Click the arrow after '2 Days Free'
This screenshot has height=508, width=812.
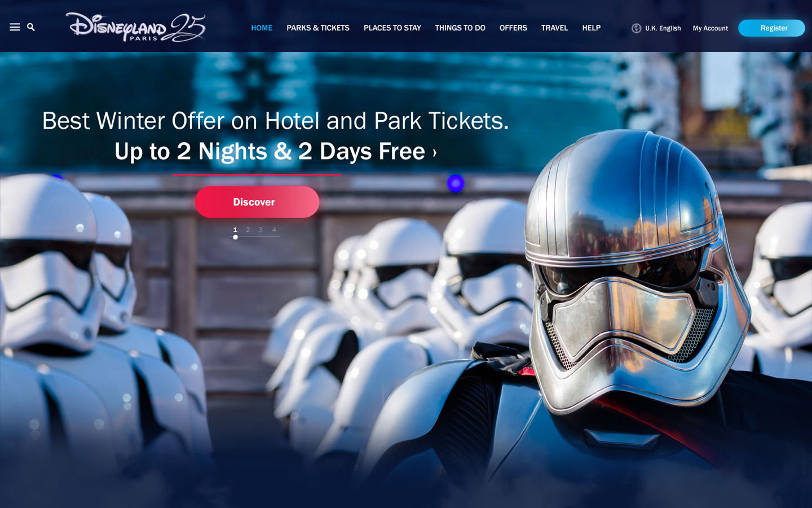tap(434, 152)
